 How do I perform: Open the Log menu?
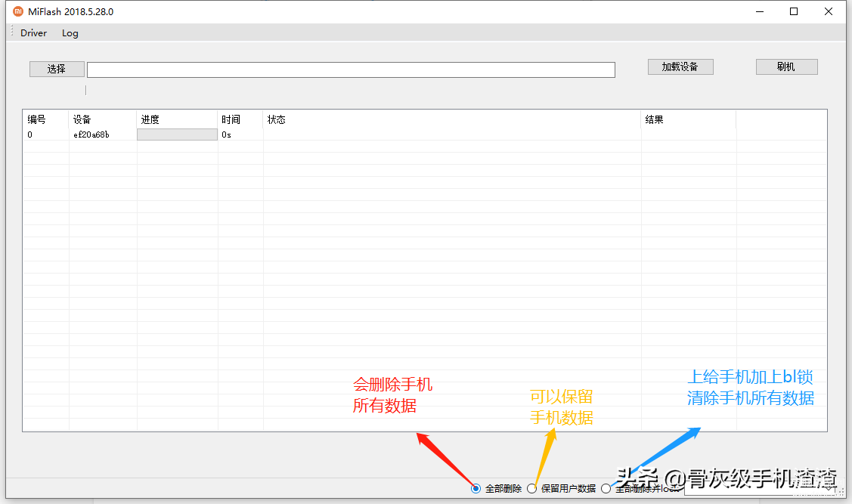tap(70, 33)
